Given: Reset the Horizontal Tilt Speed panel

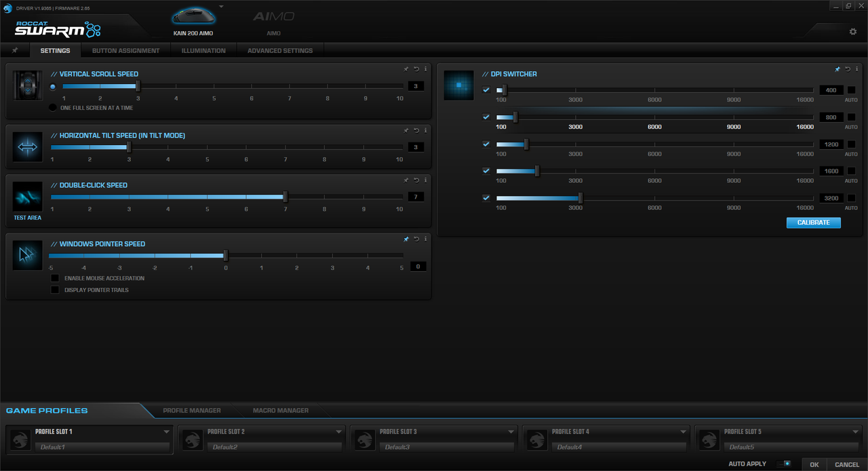Looking at the screenshot, I should (416, 130).
